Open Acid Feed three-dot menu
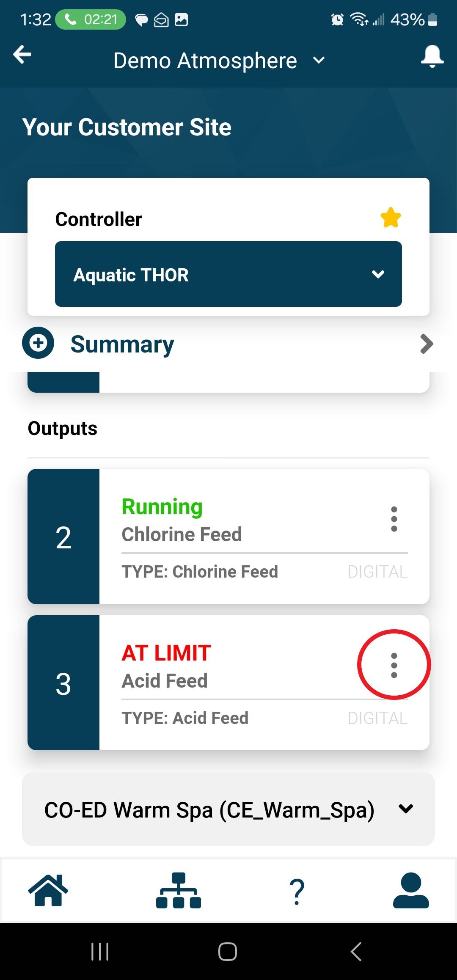457x980 pixels. click(394, 665)
